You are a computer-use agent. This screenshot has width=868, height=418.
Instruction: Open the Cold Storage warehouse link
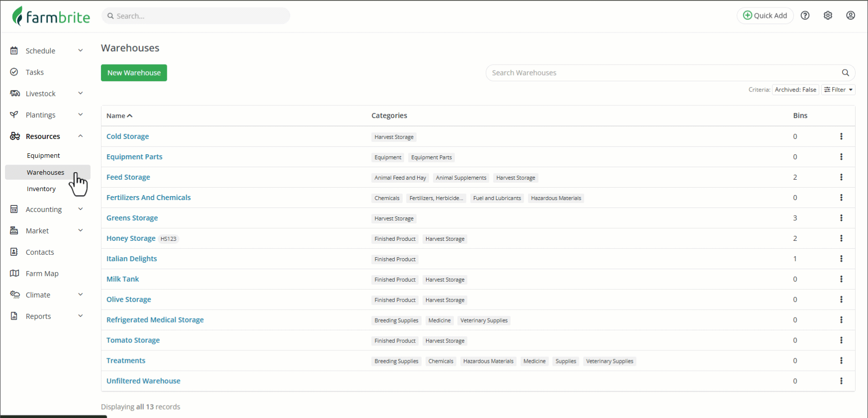(x=127, y=136)
